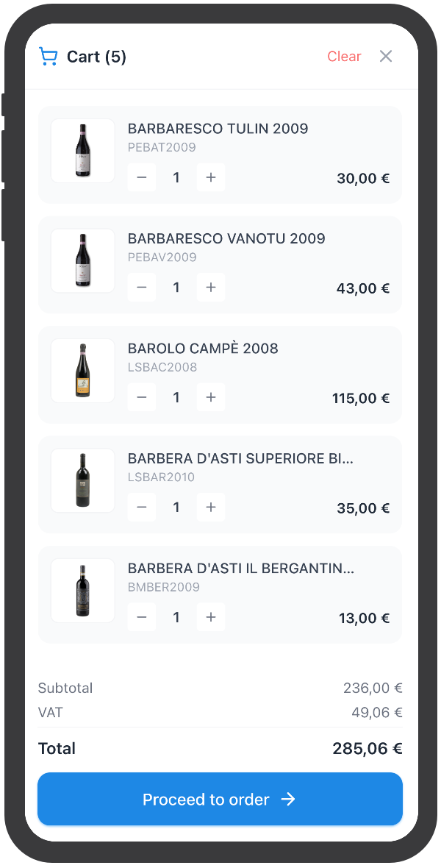The height and width of the screenshot is (868, 441).
Task: Open the Barbaresco Vanotu bottle thumbnail
Action: pos(82,260)
